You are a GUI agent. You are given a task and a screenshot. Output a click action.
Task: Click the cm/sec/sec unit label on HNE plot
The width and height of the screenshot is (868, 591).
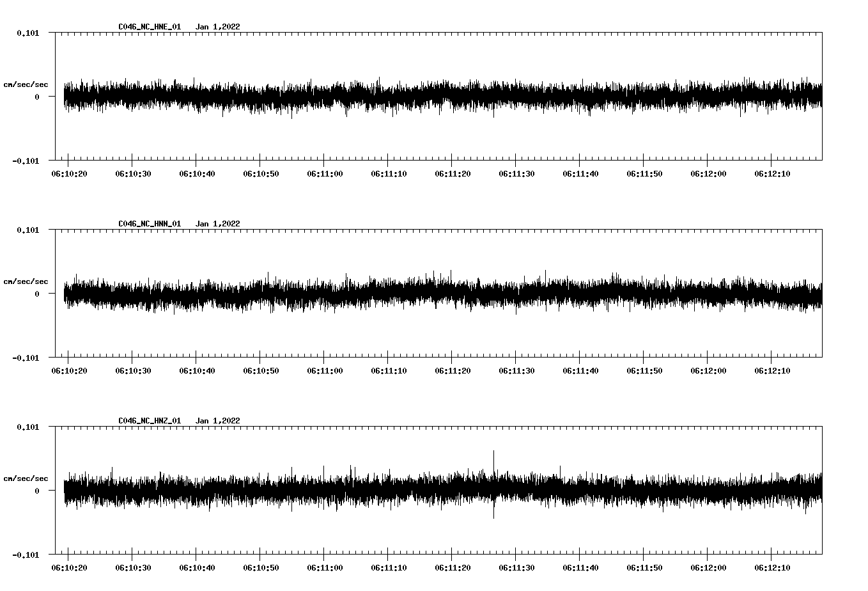coord(26,84)
